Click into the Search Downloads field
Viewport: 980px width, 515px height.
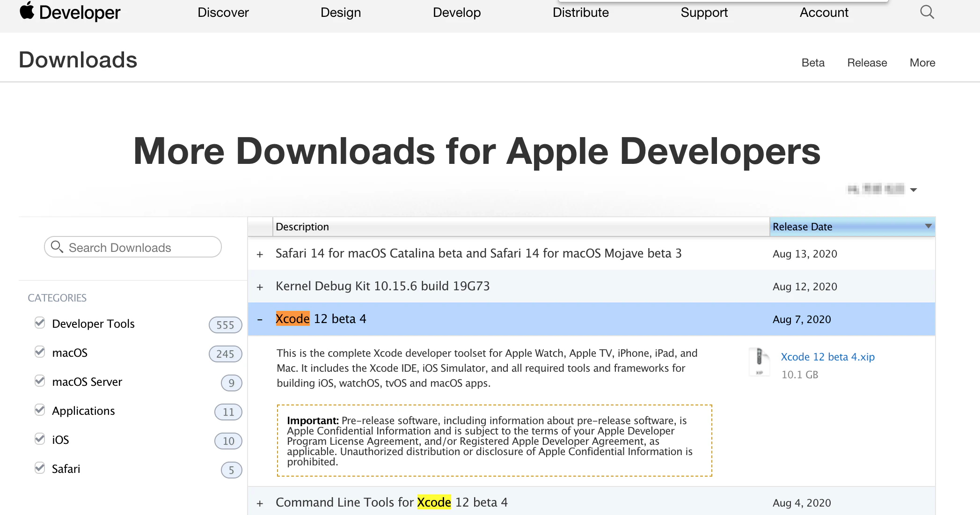pyautogui.click(x=133, y=247)
